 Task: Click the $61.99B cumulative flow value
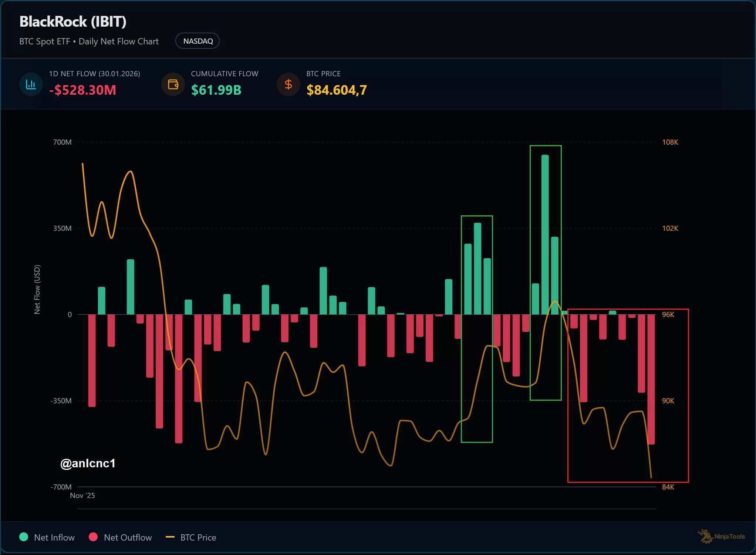tap(216, 90)
